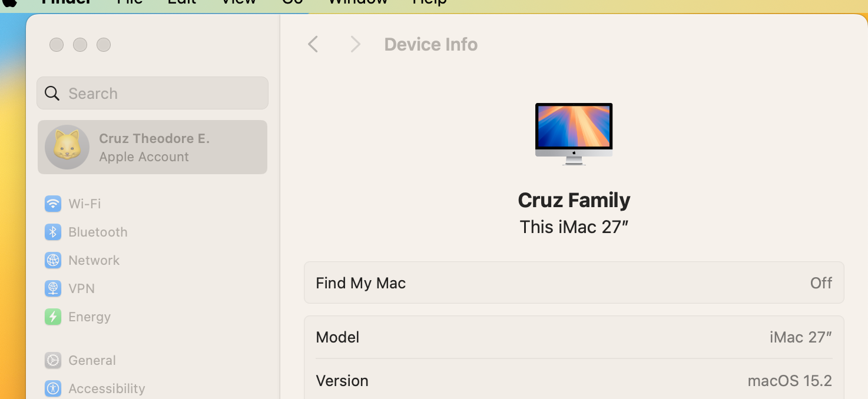Go back with the left chevron
This screenshot has width=868, height=399.
coord(313,44)
